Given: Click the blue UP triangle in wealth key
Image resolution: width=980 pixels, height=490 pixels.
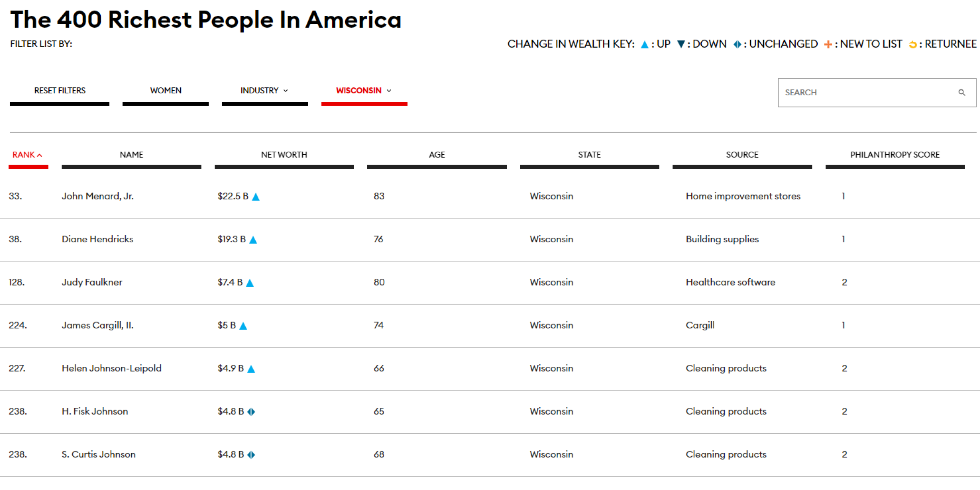Looking at the screenshot, I should (644, 44).
